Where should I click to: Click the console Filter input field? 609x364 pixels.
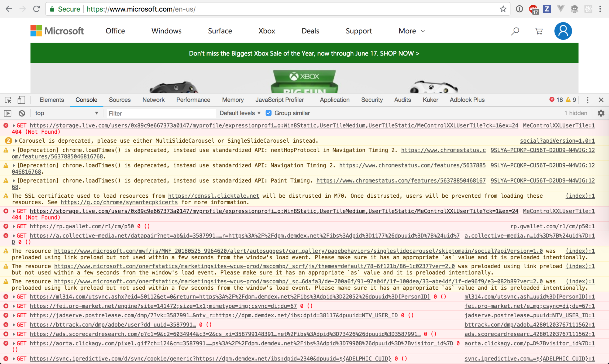(x=161, y=114)
